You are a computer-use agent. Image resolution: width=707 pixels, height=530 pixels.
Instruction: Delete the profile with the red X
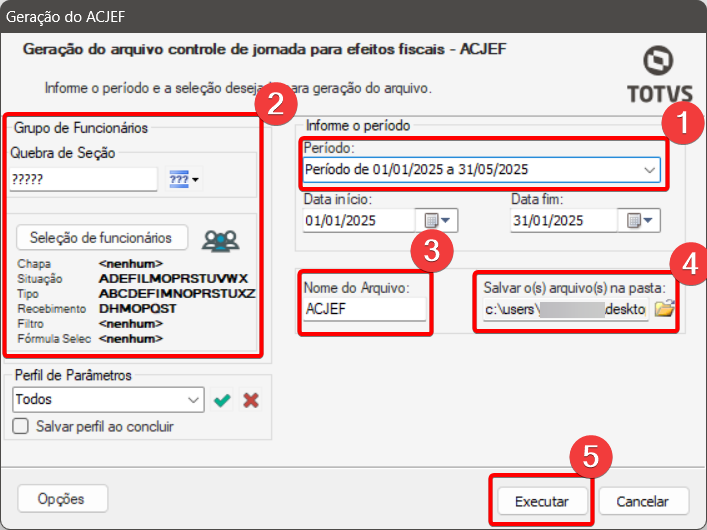click(x=251, y=400)
